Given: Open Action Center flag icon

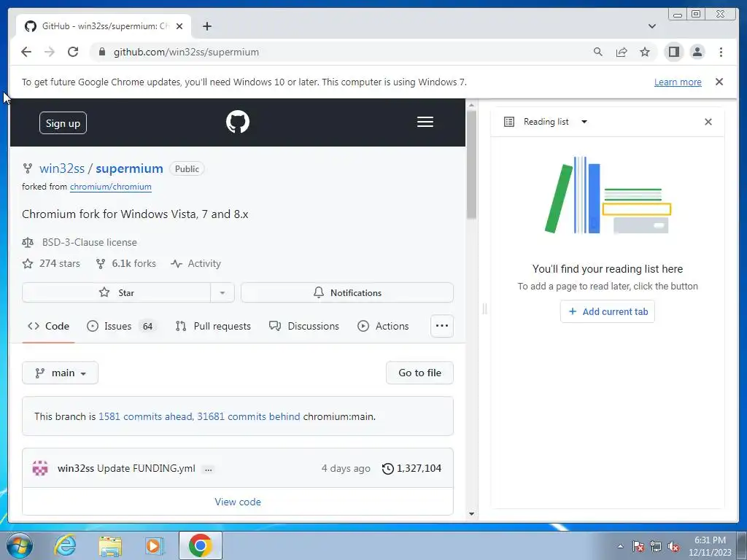Looking at the screenshot, I should pyautogui.click(x=638, y=546).
